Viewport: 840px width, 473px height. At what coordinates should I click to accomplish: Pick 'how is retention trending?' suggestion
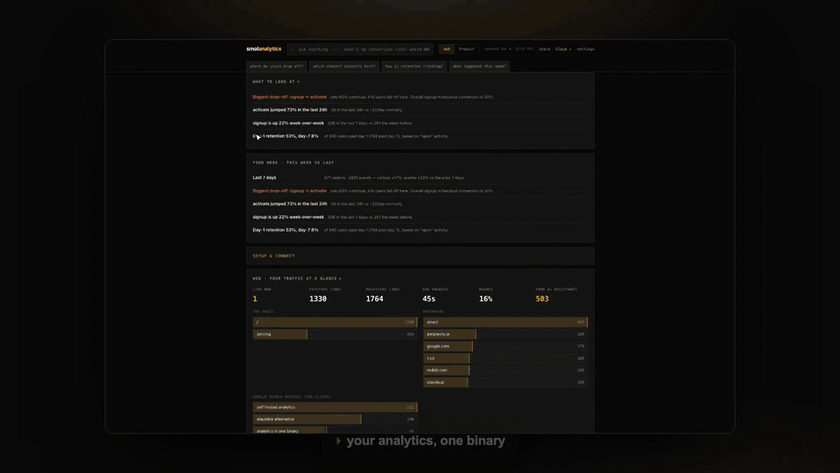(x=414, y=66)
